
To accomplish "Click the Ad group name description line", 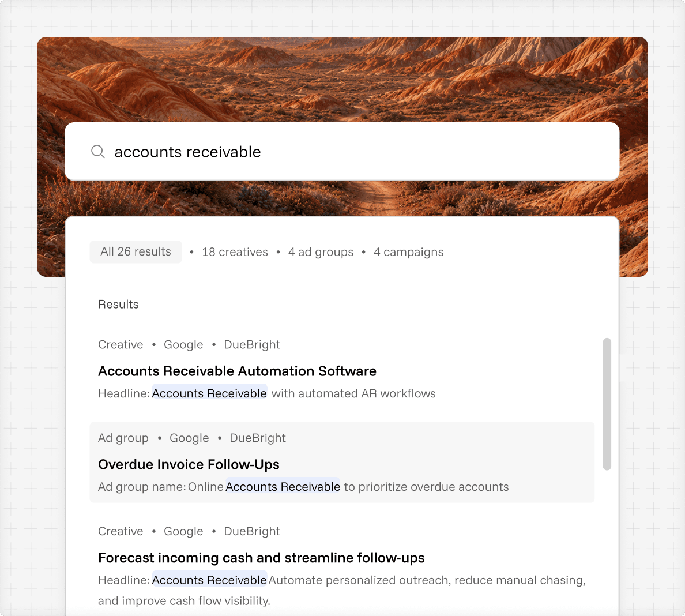I will tap(303, 487).
